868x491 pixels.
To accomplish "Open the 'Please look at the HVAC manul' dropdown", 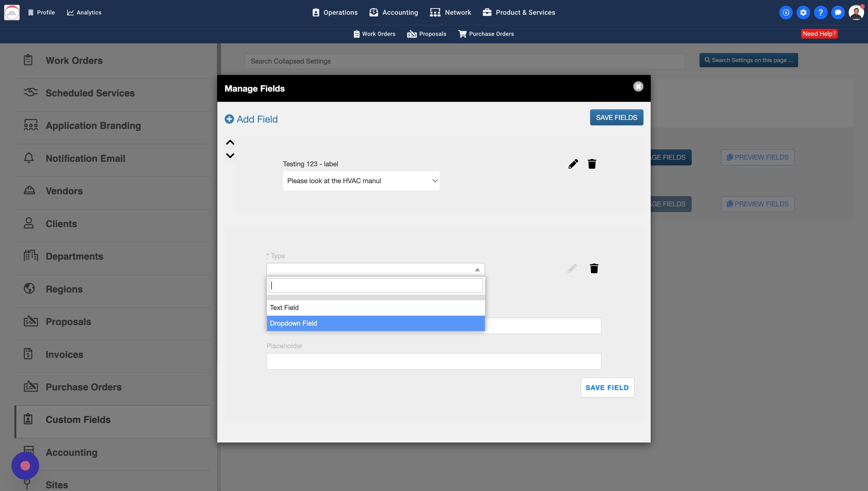I will pyautogui.click(x=361, y=181).
